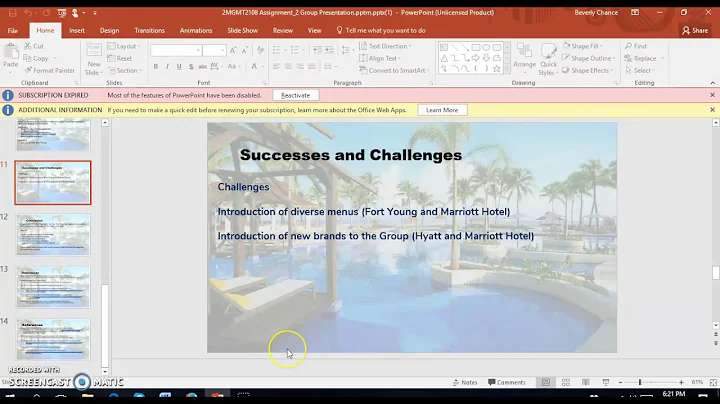The height and width of the screenshot is (404, 720).
Task: Click the zoom in plus button
Action: pos(681,382)
